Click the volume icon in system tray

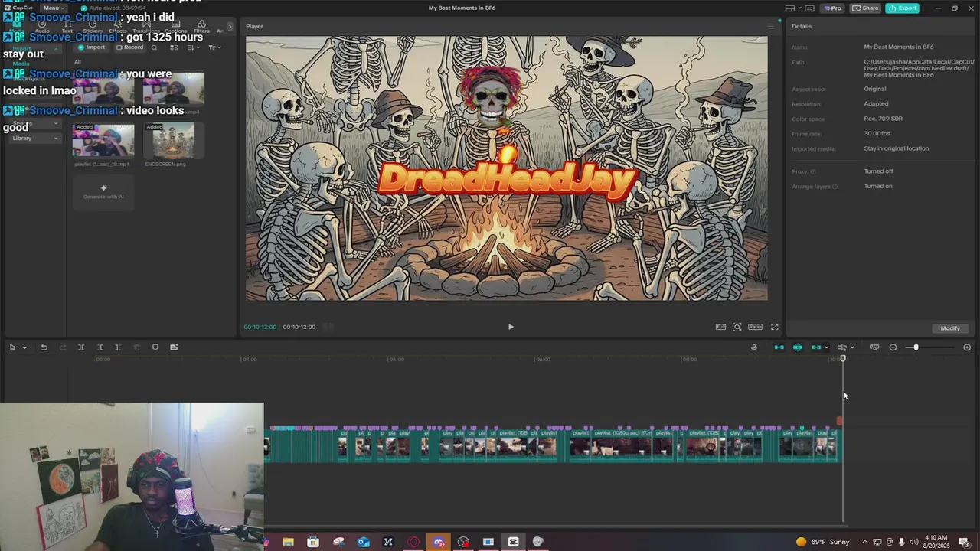[x=913, y=542]
